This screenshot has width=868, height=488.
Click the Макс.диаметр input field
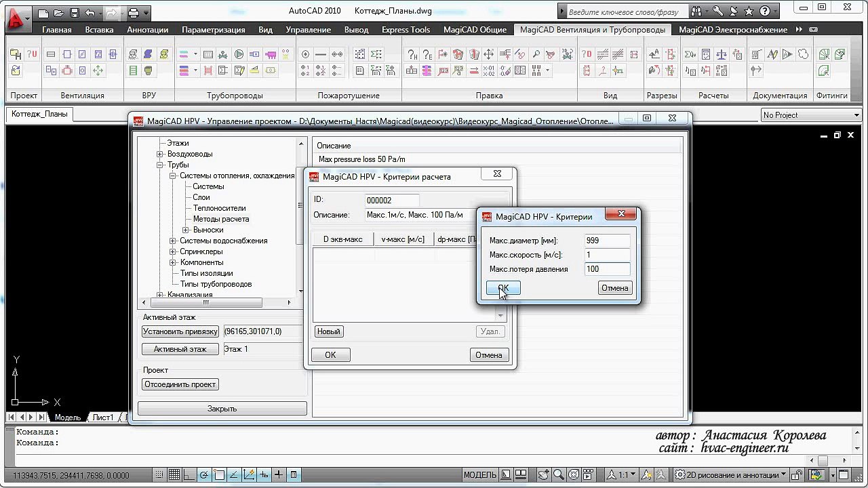click(x=607, y=241)
